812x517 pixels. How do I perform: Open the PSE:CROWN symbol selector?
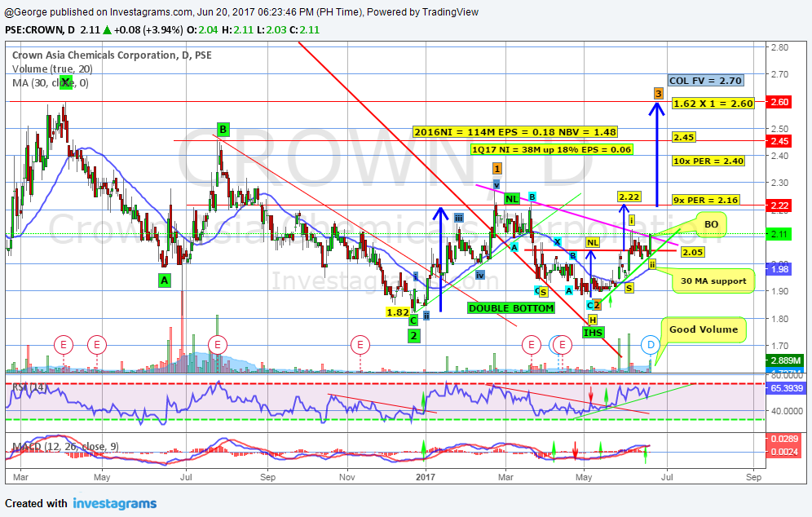click(x=24, y=30)
